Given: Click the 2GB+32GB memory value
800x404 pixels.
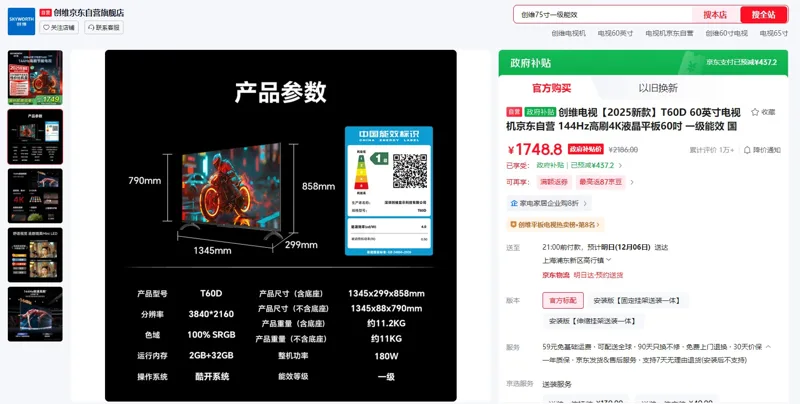Looking at the screenshot, I should pyautogui.click(x=211, y=356).
